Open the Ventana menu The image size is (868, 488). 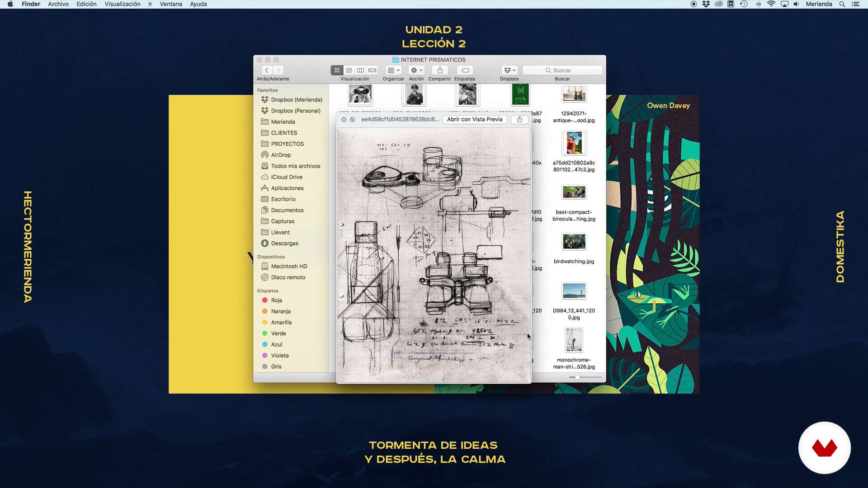coord(171,4)
